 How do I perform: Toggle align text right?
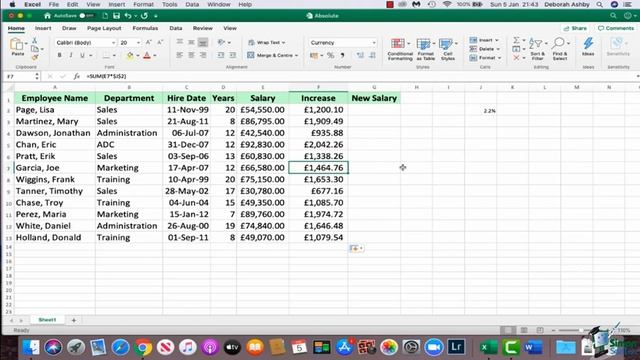[x=203, y=55]
